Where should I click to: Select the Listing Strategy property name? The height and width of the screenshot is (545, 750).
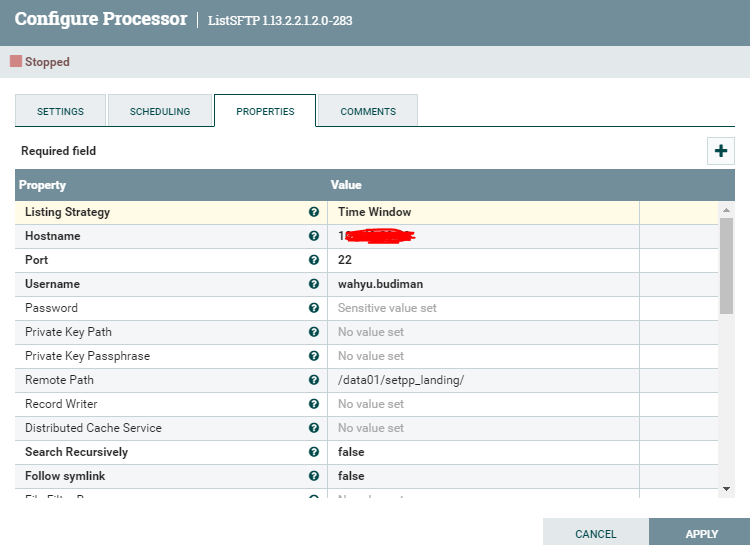[x=67, y=212]
